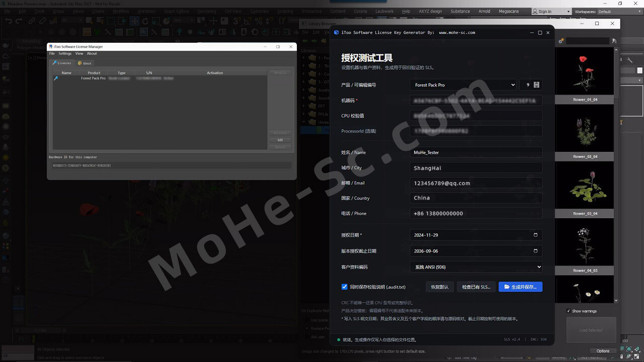Click the Hardware ID value field
This screenshot has height=362, width=644.
171,165
